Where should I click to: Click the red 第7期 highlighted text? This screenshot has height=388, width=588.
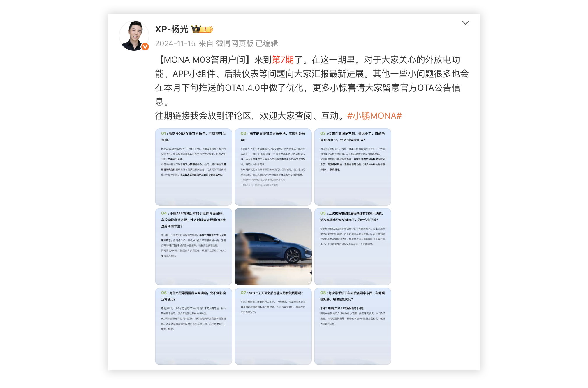pyautogui.click(x=283, y=60)
